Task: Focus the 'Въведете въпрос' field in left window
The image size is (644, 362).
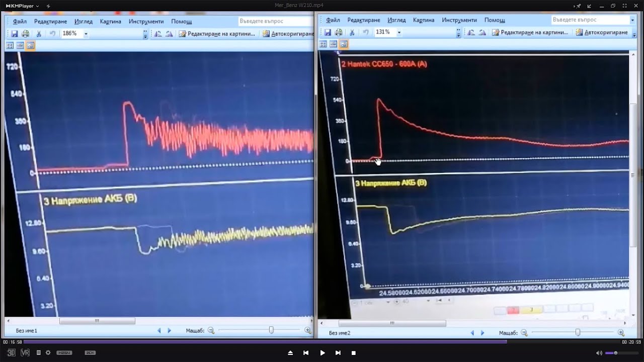Action: pos(276,22)
